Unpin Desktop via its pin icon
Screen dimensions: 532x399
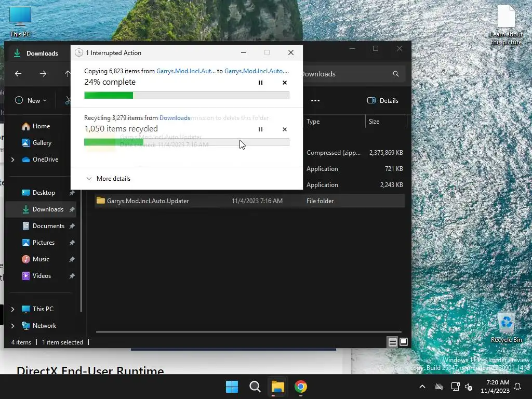[x=72, y=193]
